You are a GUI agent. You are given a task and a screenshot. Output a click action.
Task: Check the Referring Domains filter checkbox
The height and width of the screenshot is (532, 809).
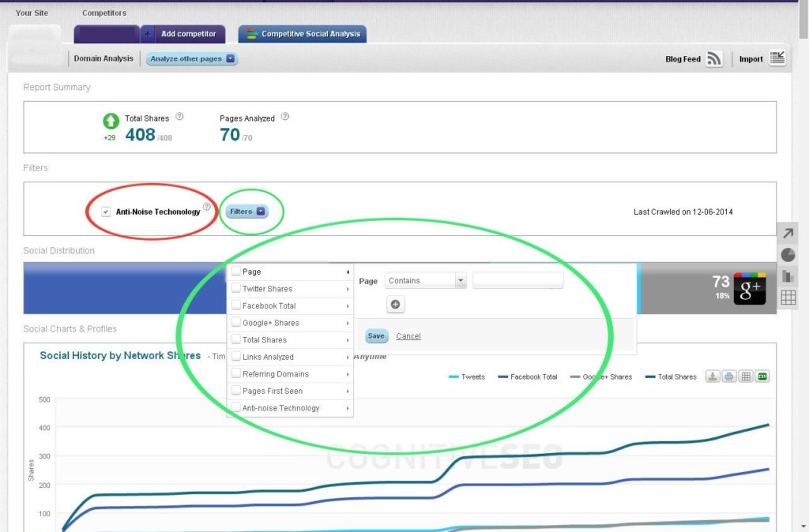pyautogui.click(x=236, y=373)
